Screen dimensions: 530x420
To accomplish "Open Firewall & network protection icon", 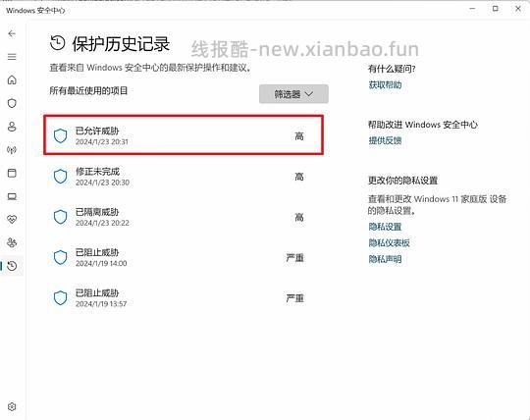I will 12,150.
